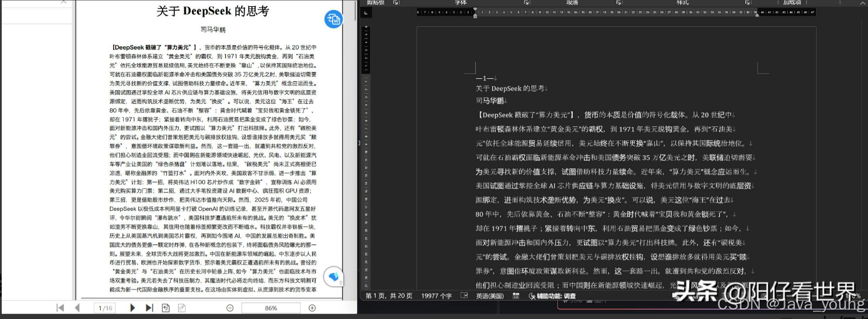Click the PDF title '关于 DeepSeek 的思考'
The height and width of the screenshot is (319, 868).
213,11
